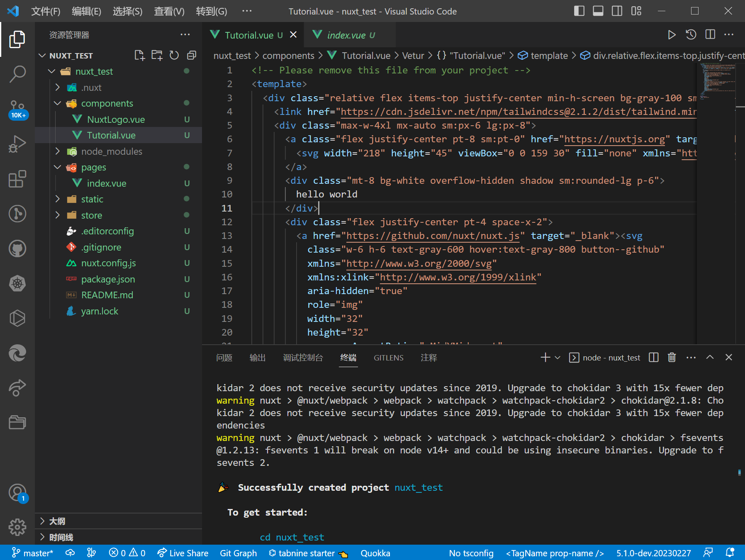The image size is (745, 560).
Task: Open the Search view in activity bar
Action: 17,74
